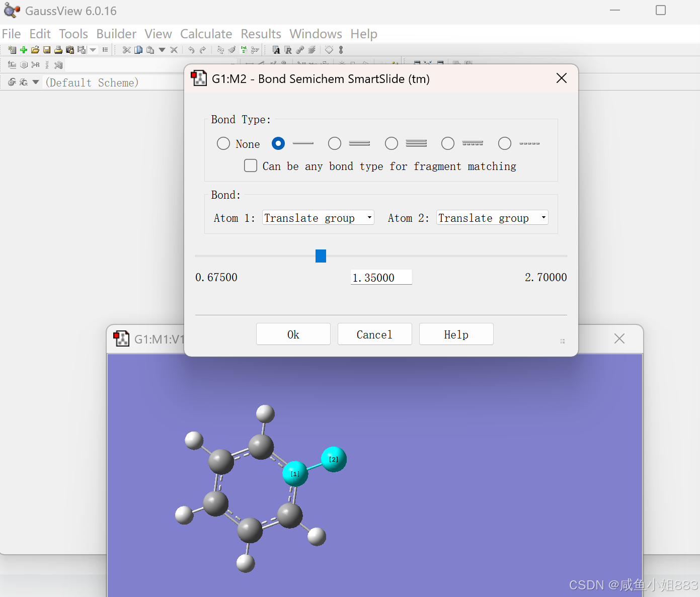This screenshot has width=700, height=597.
Task: Select the single bond radio button
Action: point(278,144)
